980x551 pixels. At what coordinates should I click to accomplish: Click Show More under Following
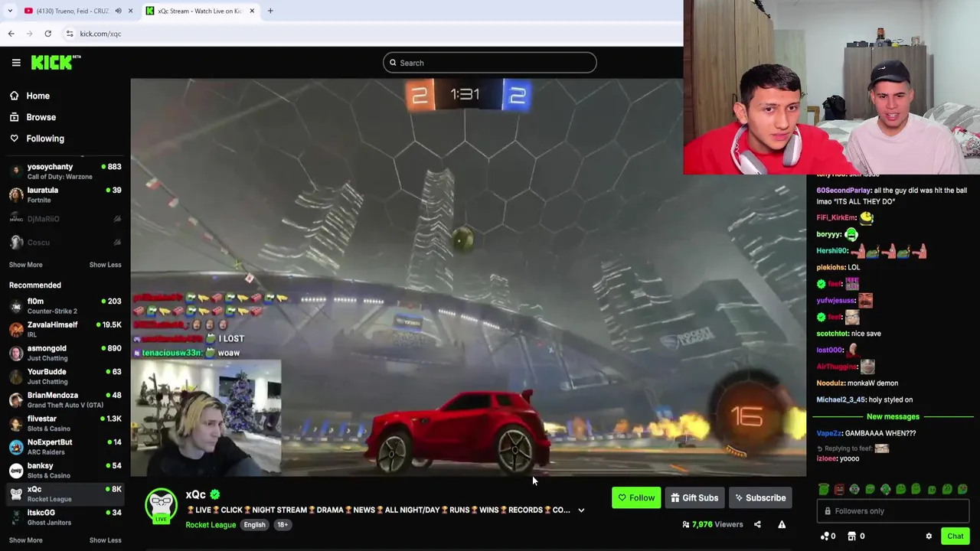pyautogui.click(x=25, y=265)
